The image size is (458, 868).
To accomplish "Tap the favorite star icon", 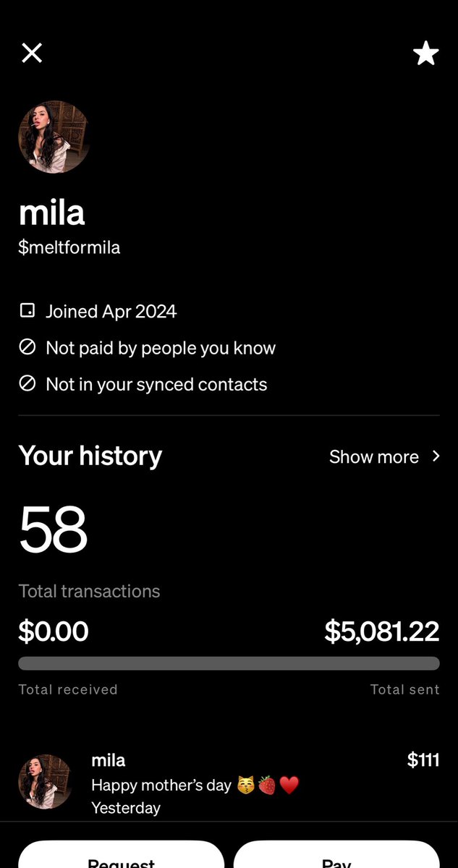I will (x=425, y=53).
